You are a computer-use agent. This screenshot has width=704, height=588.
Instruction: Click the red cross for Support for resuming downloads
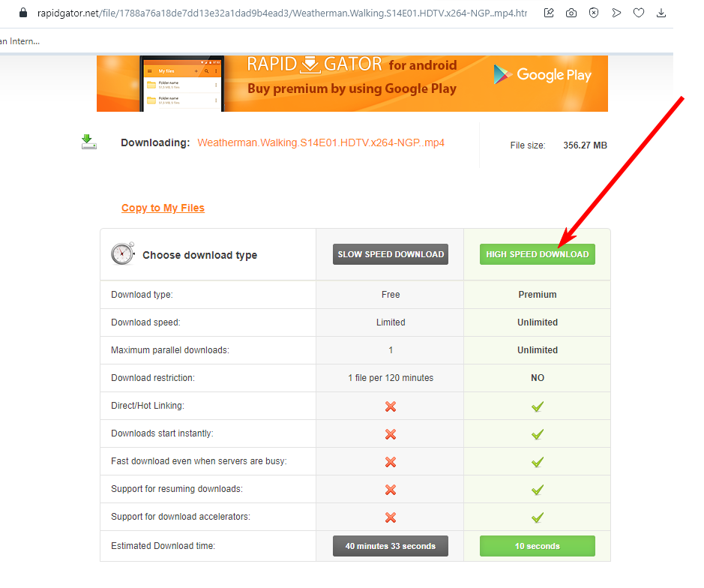[x=390, y=490]
